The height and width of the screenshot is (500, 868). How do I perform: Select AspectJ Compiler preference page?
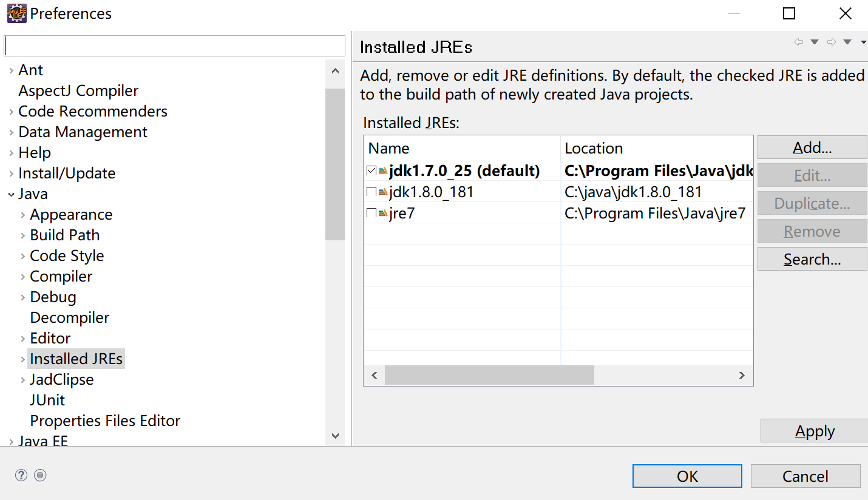pyautogui.click(x=78, y=91)
